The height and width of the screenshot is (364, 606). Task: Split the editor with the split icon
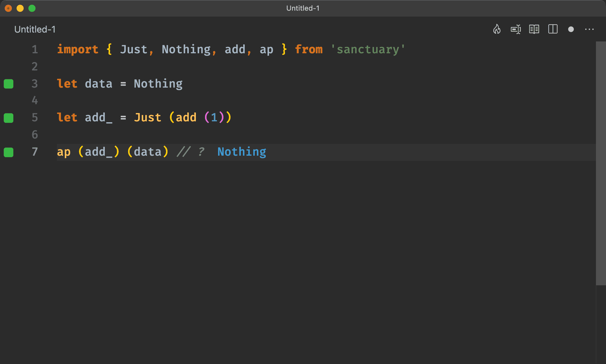coord(553,29)
